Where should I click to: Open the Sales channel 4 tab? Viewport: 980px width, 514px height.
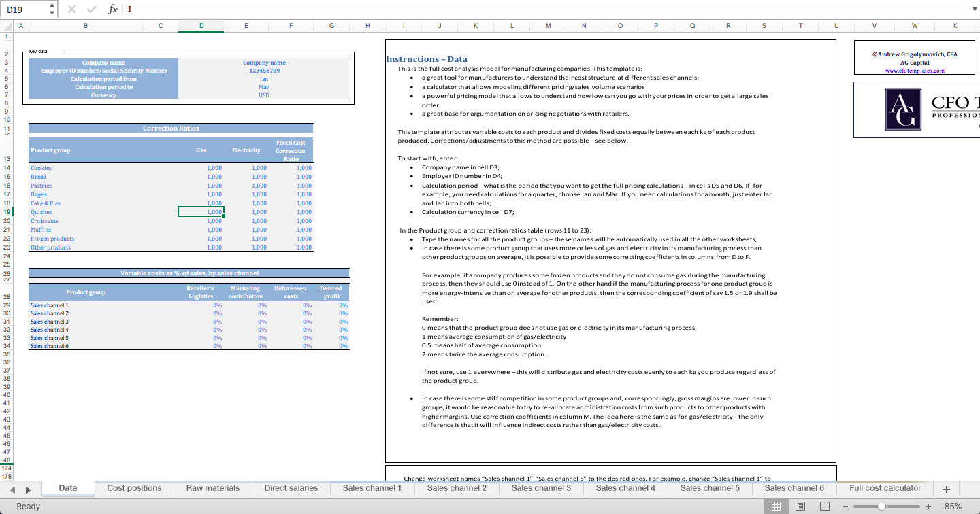pos(625,488)
